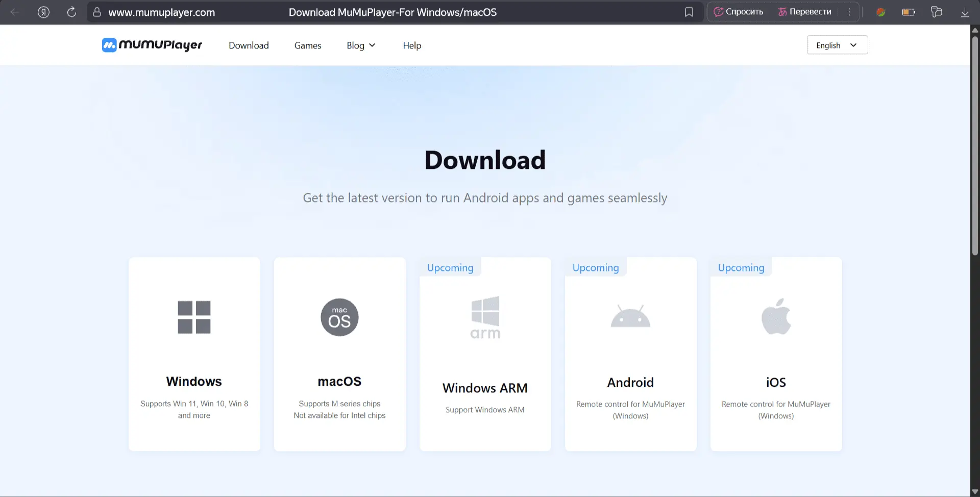The width and height of the screenshot is (980, 497).
Task: Select the Android card title
Action: (630, 383)
